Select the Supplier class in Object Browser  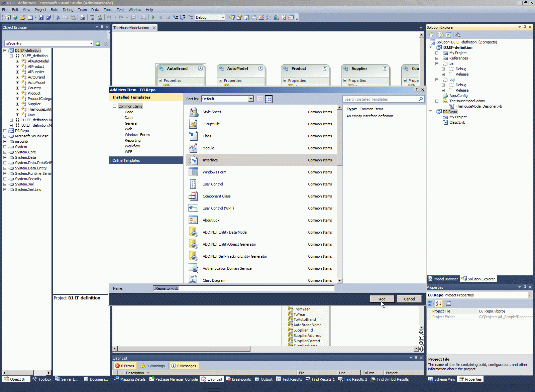[x=34, y=104]
